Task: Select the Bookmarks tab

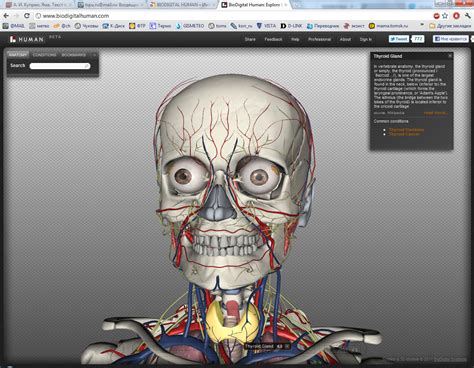Action: (x=74, y=55)
